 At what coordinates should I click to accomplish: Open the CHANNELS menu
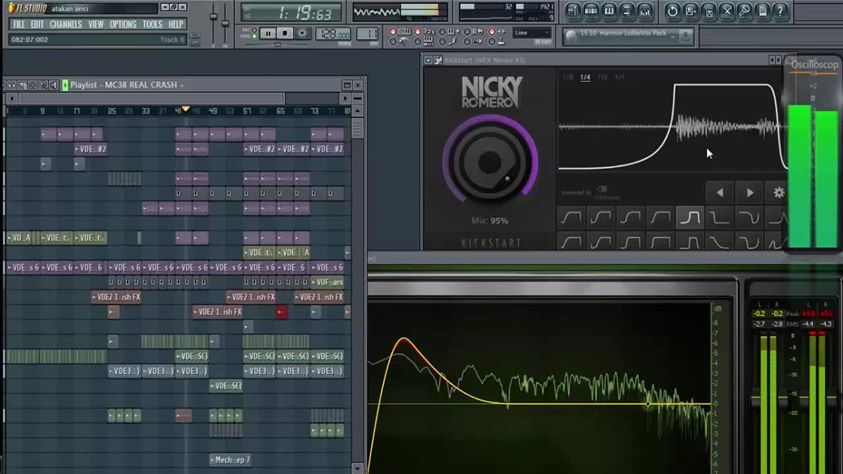pyautogui.click(x=66, y=24)
